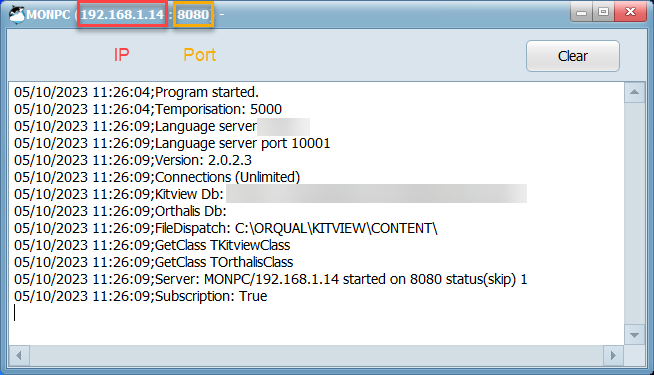The height and width of the screenshot is (375, 654).
Task: Click horizontal scrollbar left arrow
Action: [x=19, y=356]
